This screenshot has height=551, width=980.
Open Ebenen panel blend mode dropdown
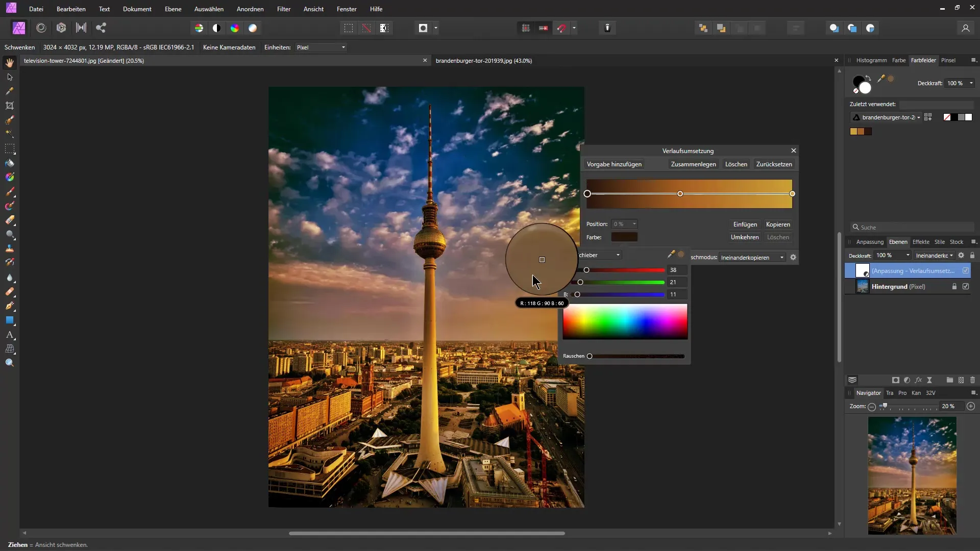coord(934,256)
